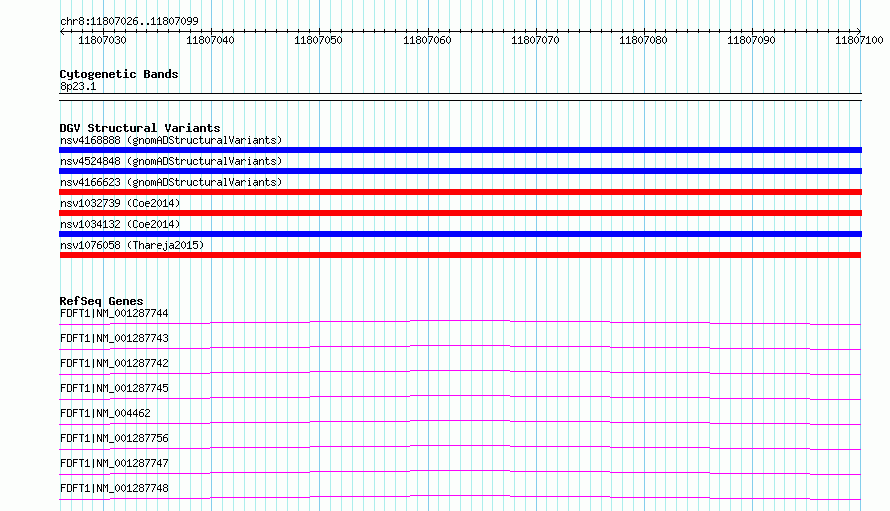Click the FDFT1|NM_001287742 transcript label
This screenshot has height=511, width=890.
[114, 363]
